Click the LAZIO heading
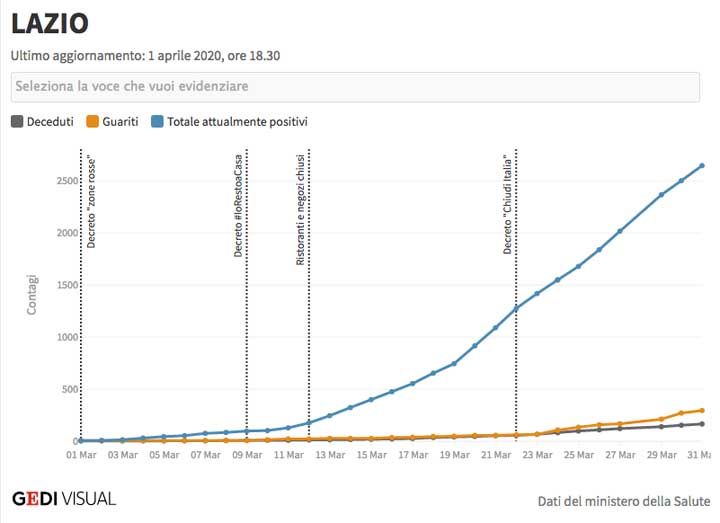Image resolution: width=720 pixels, height=523 pixels. (x=50, y=25)
